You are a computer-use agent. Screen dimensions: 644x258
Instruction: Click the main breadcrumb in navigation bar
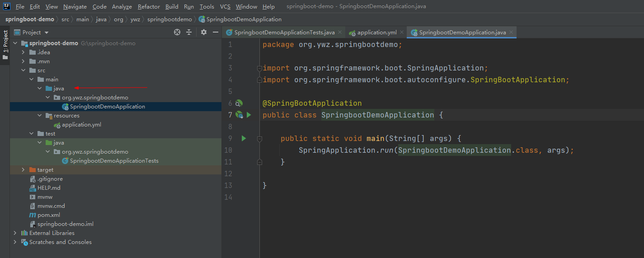83,19
